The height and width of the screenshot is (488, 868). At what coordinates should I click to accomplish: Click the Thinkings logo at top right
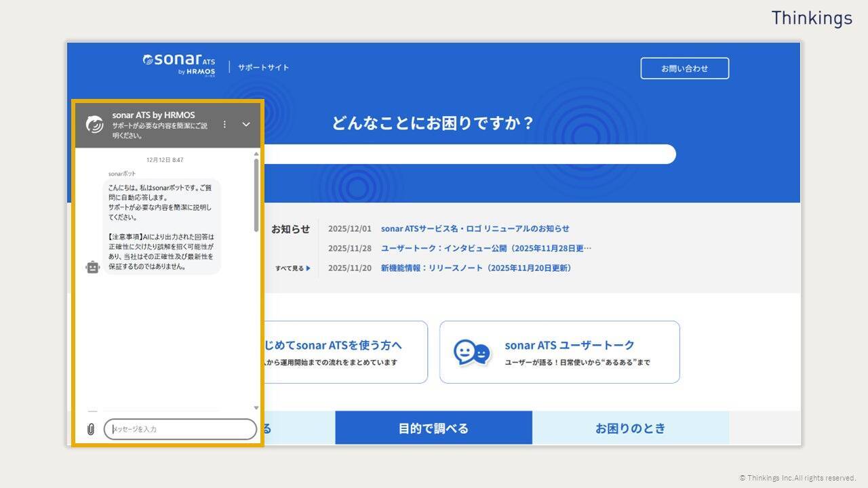tap(812, 18)
